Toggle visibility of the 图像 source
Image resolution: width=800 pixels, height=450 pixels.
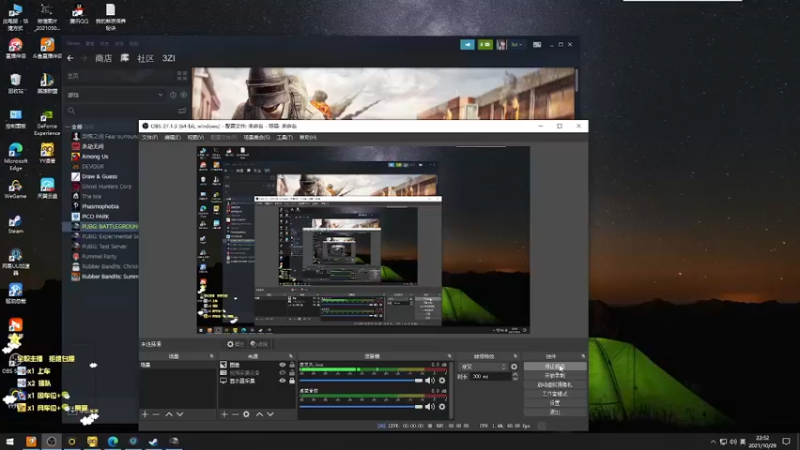click(282, 365)
